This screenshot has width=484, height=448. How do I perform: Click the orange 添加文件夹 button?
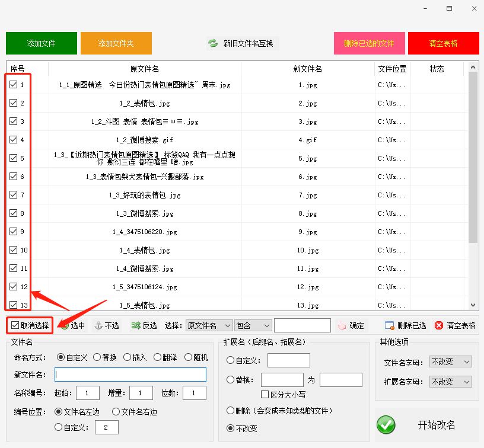(x=116, y=42)
